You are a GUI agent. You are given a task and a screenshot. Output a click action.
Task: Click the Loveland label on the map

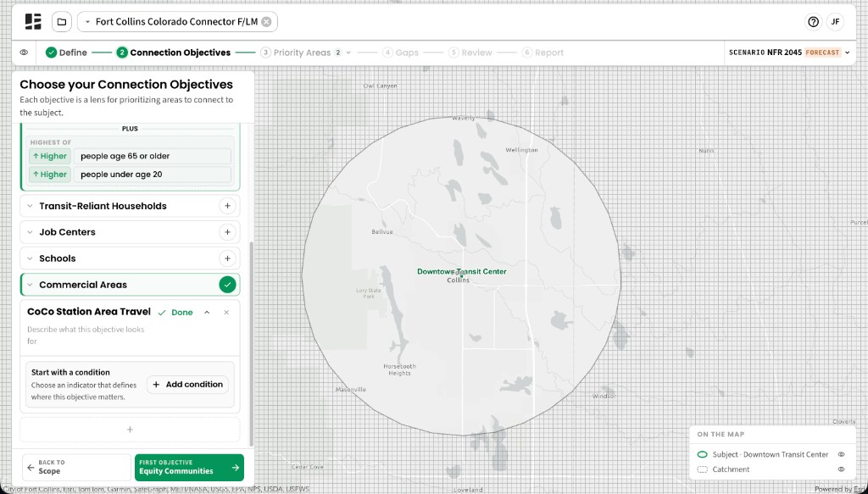click(468, 490)
